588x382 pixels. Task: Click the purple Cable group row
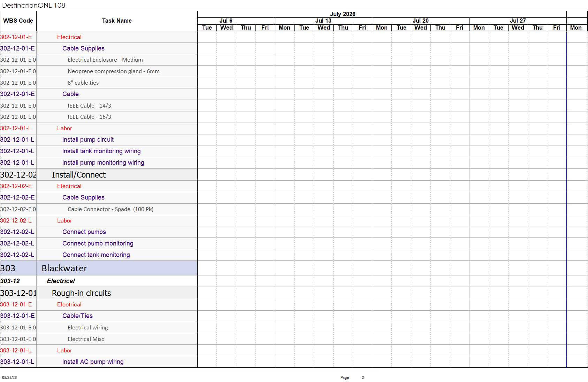tap(99, 94)
